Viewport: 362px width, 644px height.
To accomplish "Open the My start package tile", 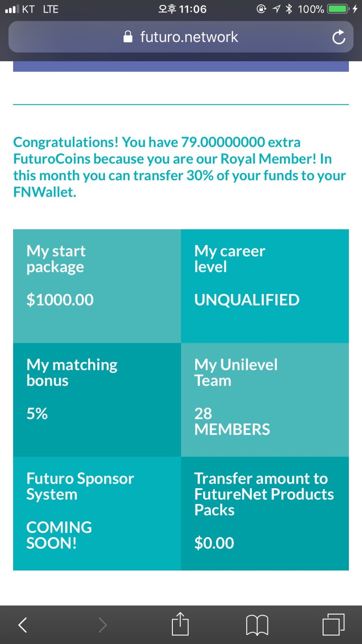I will tap(97, 286).
